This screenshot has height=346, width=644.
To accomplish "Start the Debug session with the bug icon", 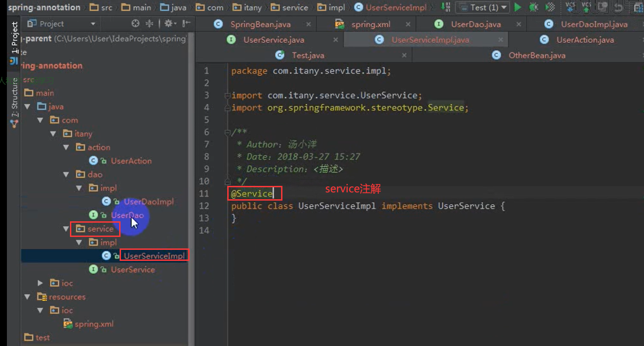I will 534,7.
